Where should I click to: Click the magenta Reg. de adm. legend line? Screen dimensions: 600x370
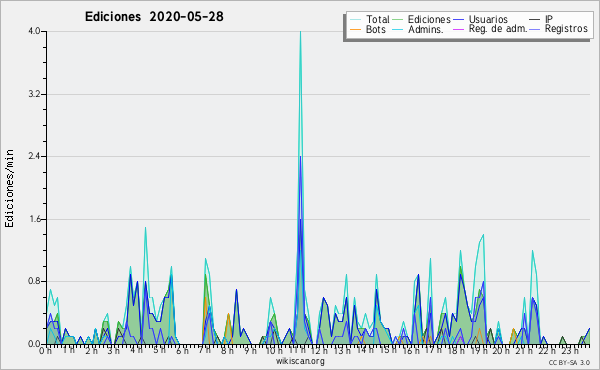458,29
